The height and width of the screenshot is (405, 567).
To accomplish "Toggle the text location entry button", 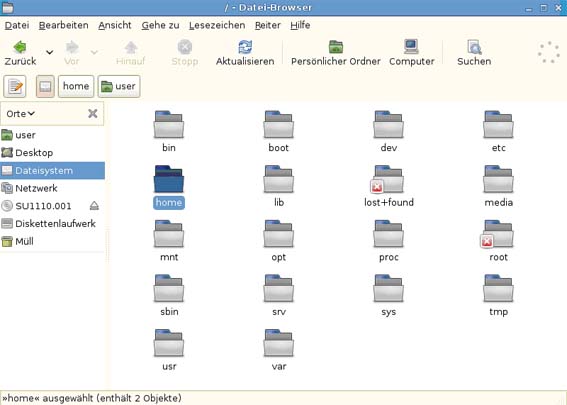I will pos(15,86).
